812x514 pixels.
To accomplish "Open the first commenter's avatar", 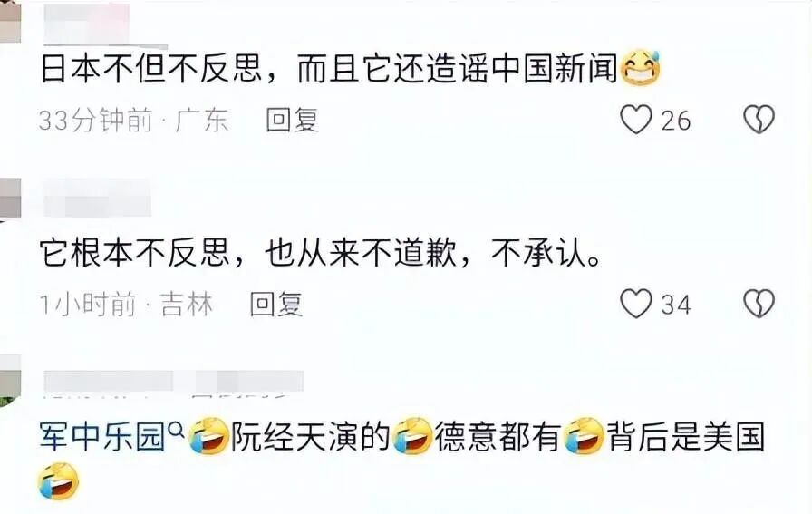I will 10,22.
